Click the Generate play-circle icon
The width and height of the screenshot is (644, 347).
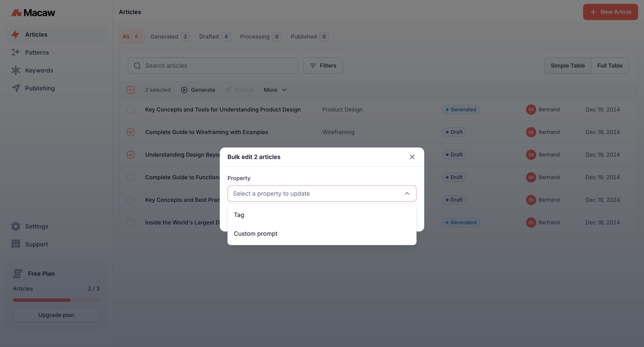tap(184, 90)
